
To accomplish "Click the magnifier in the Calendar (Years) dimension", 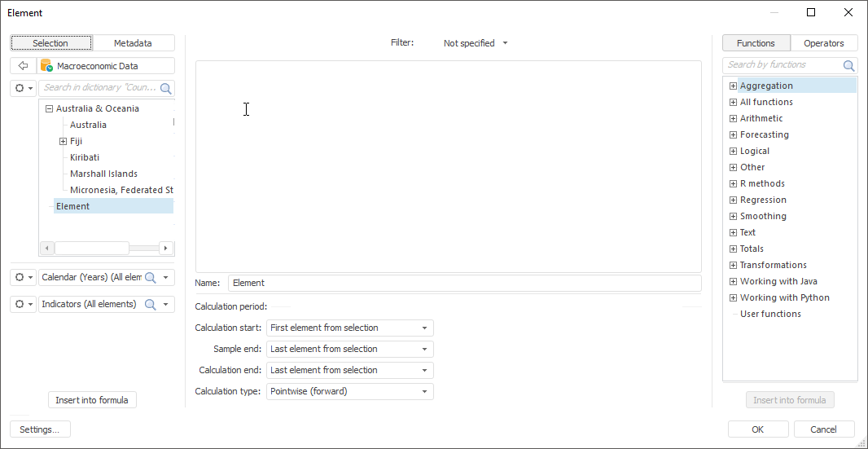I will [x=150, y=277].
